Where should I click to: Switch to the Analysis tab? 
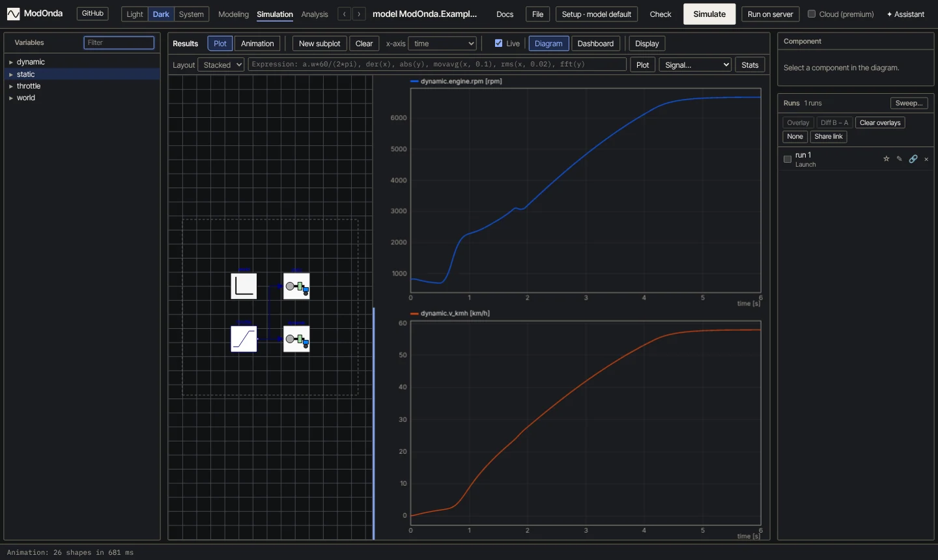coord(315,14)
